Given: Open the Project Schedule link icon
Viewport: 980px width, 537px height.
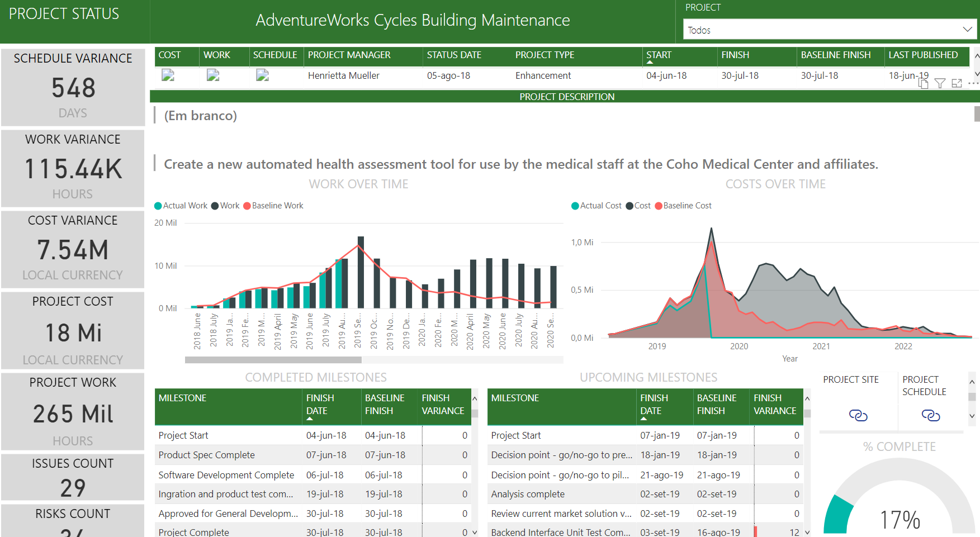Looking at the screenshot, I should 931,415.
